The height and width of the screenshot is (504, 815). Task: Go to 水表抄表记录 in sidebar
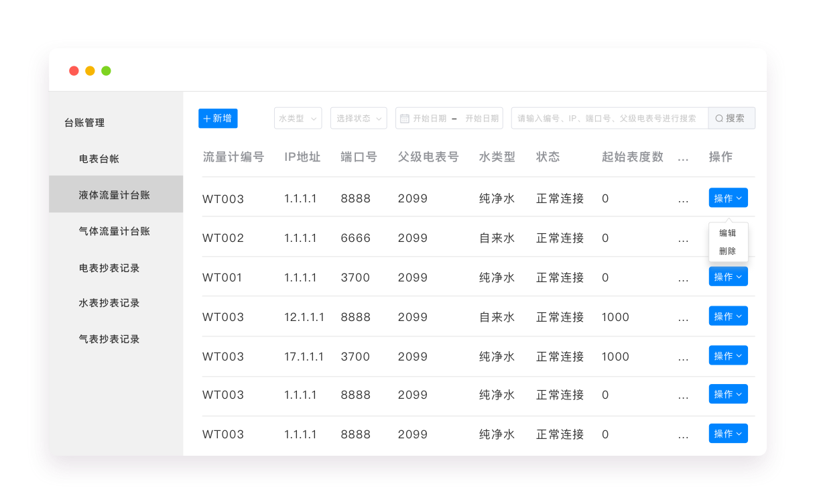109,303
